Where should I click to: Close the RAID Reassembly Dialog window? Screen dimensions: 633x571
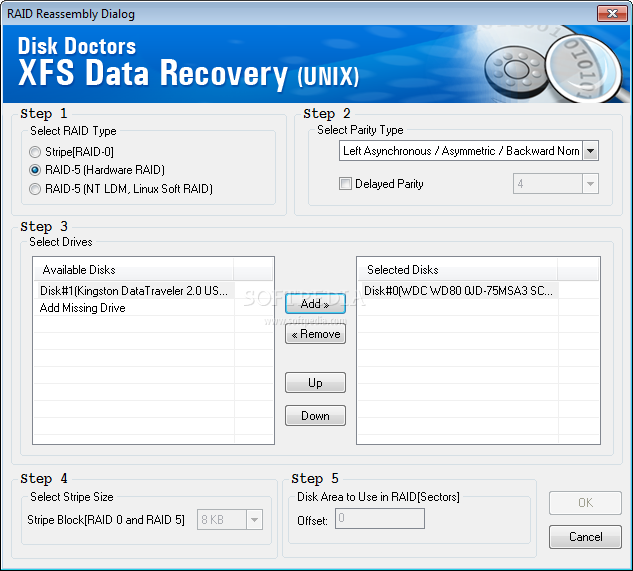612,13
